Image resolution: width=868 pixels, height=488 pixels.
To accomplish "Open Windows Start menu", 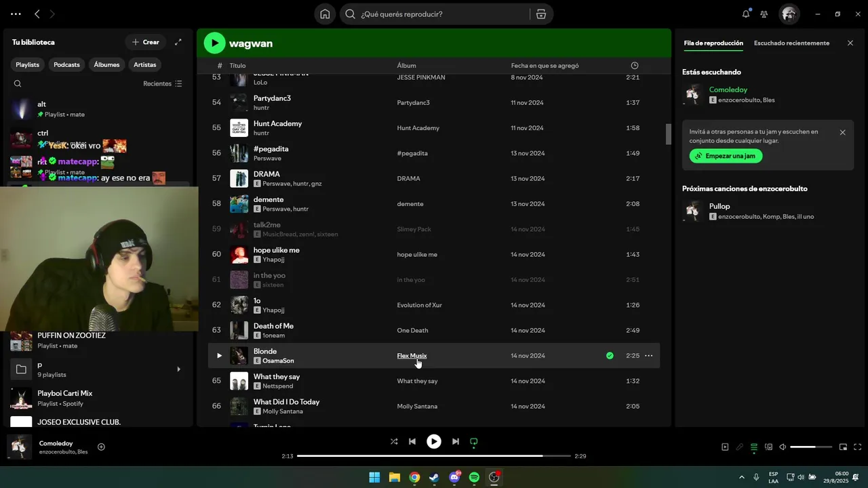I will [374, 477].
